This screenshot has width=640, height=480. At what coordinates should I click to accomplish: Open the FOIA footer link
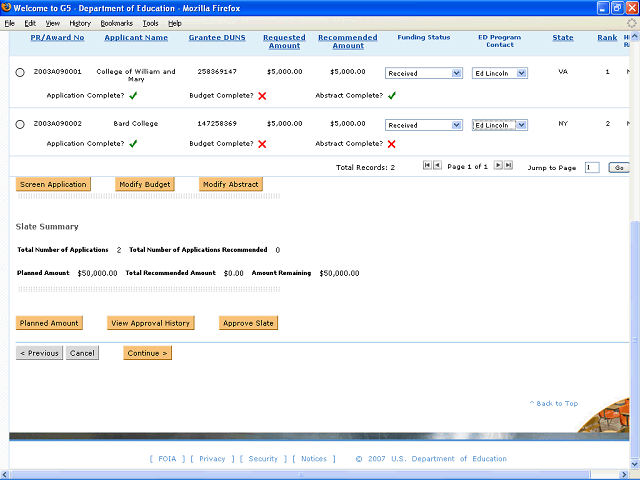point(167,459)
